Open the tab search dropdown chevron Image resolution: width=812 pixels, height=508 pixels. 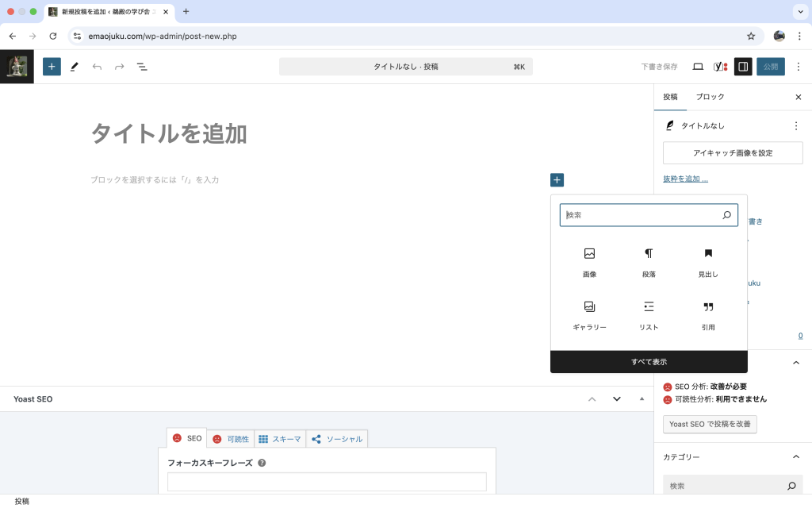click(800, 11)
